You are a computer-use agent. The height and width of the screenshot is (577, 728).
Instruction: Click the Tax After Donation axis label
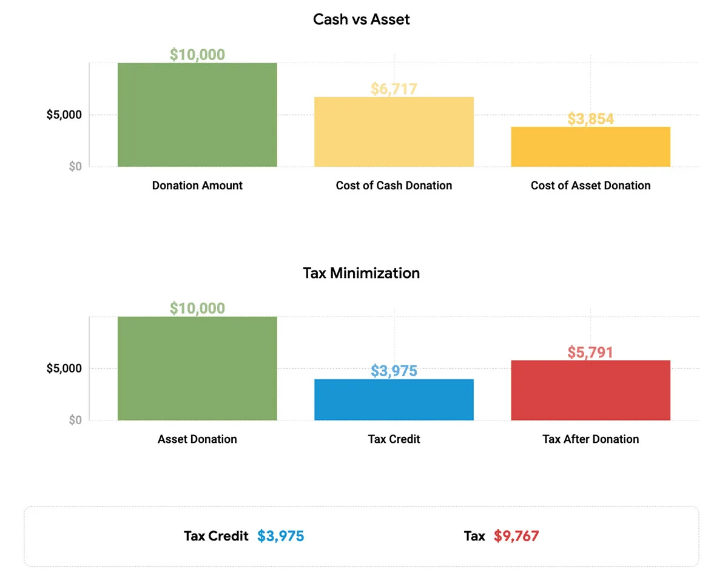coord(590,439)
